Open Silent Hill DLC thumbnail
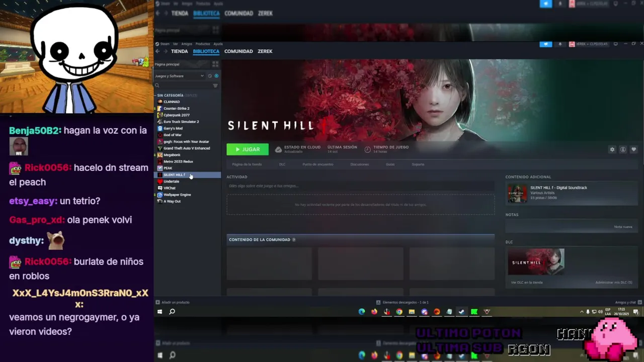 click(536, 262)
